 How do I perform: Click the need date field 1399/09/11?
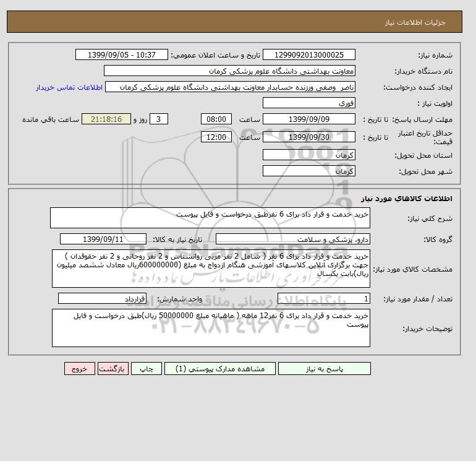tap(103, 239)
